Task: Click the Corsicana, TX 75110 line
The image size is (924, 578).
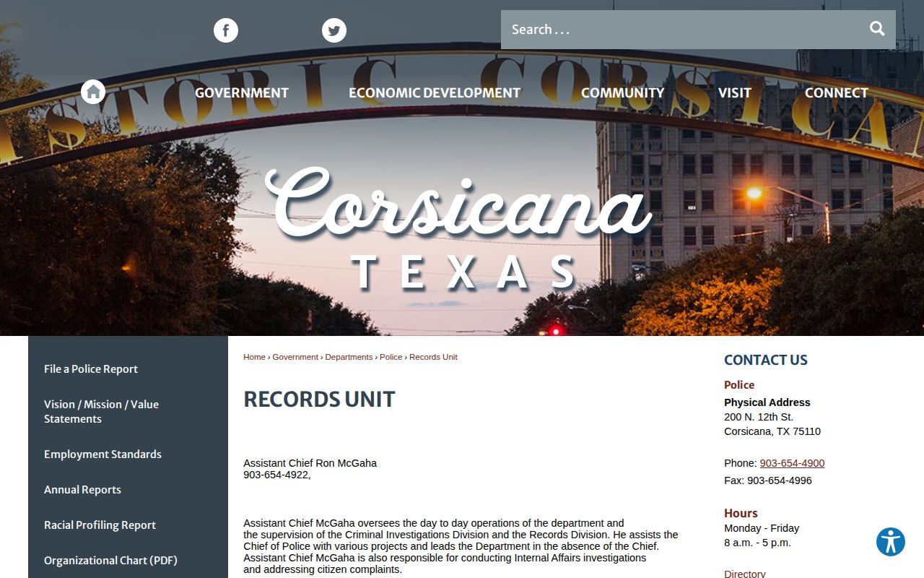Action: tap(772, 431)
